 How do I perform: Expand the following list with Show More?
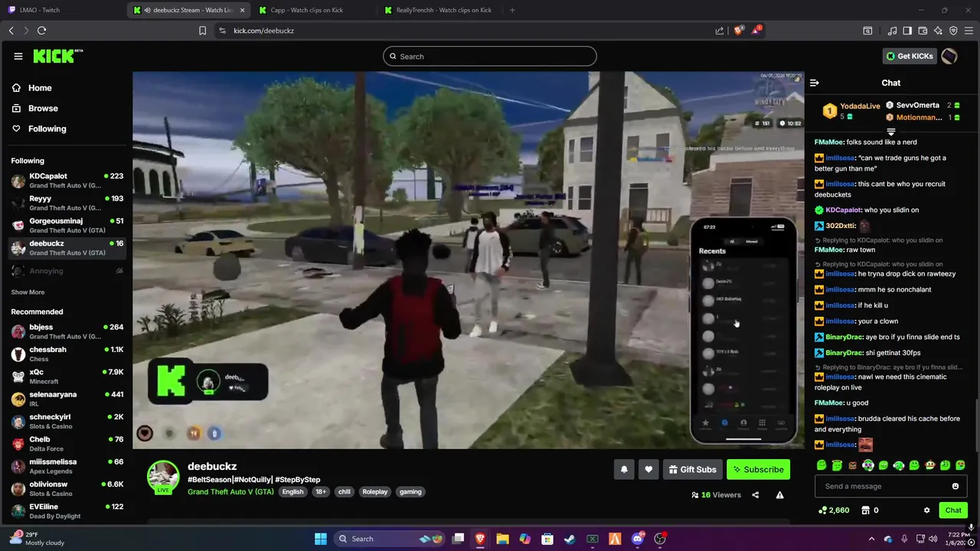[x=28, y=292]
